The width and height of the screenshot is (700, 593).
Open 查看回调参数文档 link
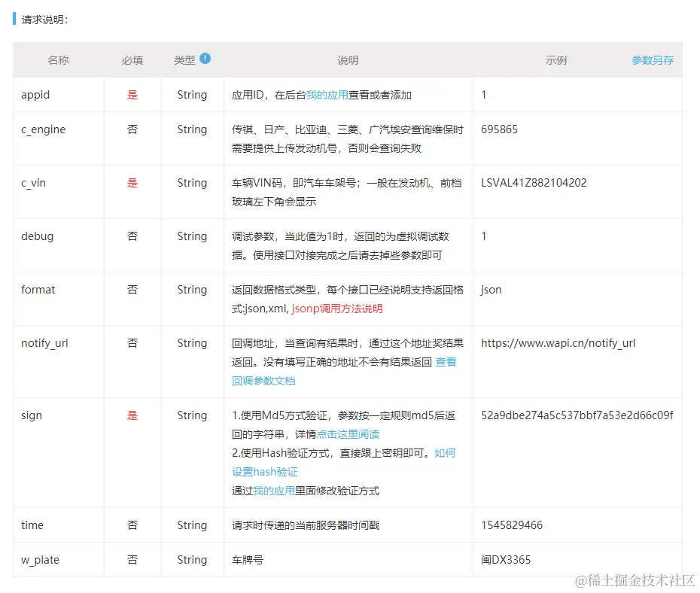[344, 371]
